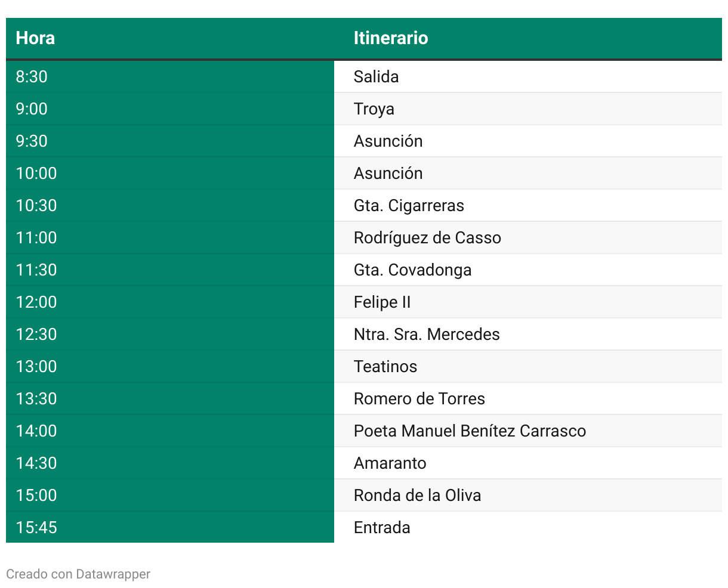Click the Salida itinerary entry

point(376,77)
